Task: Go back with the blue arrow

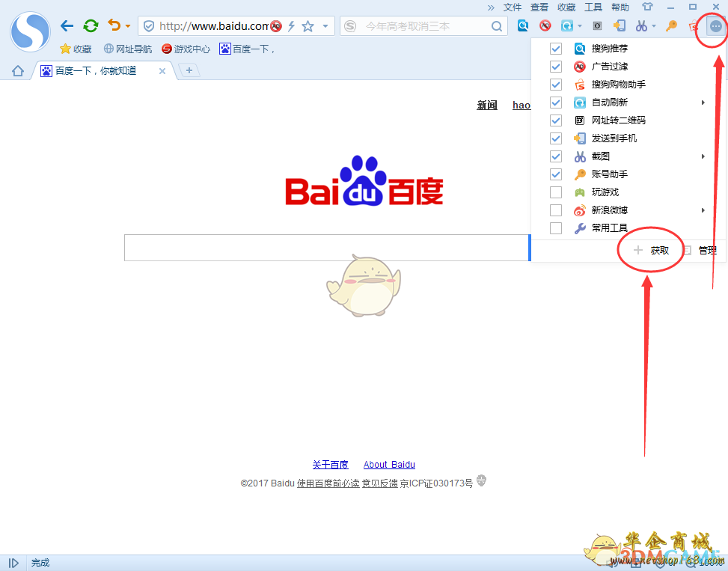Action: (x=67, y=26)
